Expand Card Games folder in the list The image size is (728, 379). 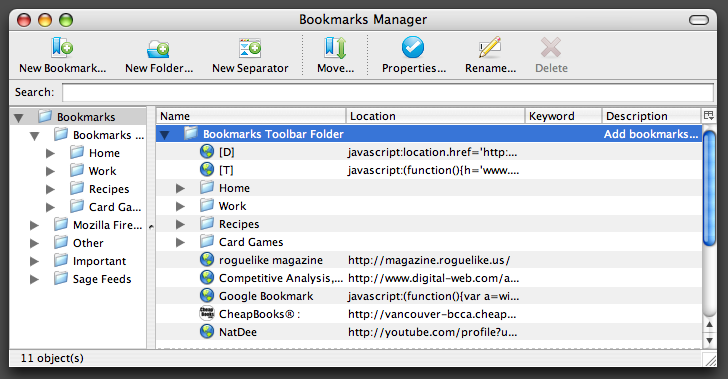tap(181, 242)
